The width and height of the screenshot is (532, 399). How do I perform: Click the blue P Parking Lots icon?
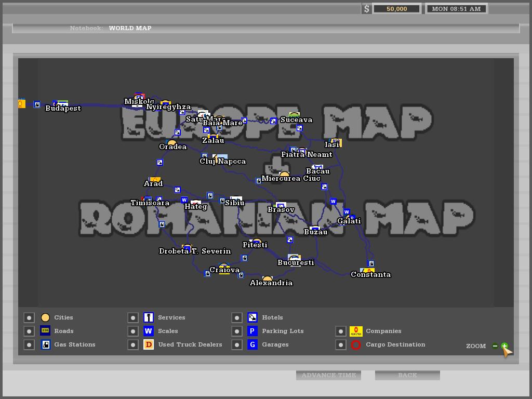click(252, 331)
